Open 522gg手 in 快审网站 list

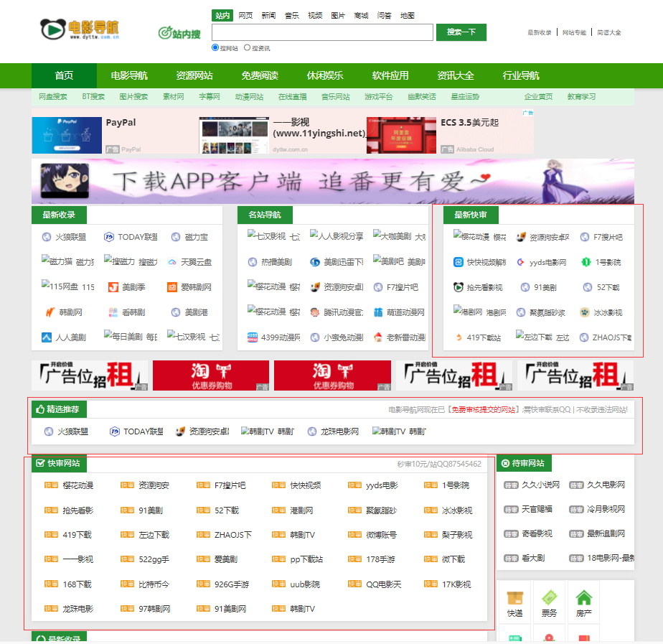point(154,559)
